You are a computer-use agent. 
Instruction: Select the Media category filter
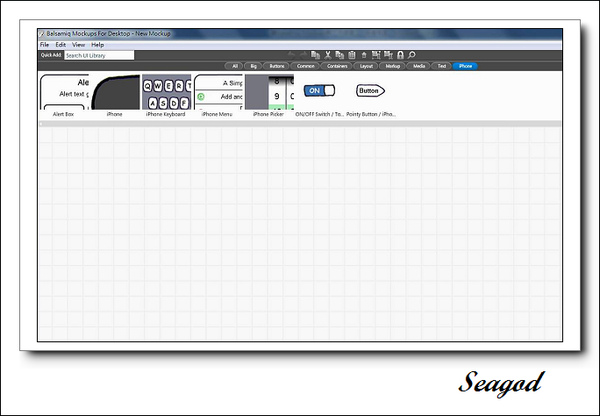click(x=419, y=66)
